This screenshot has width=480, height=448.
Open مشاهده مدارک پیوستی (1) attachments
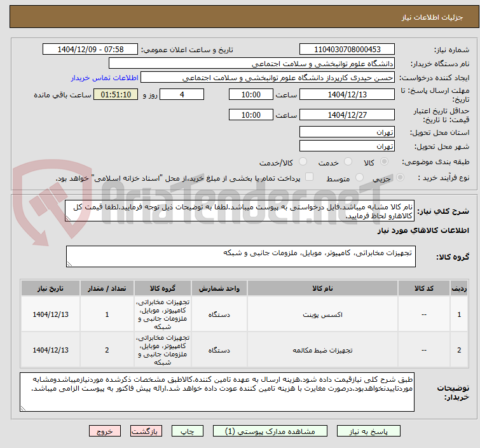(x=270, y=431)
